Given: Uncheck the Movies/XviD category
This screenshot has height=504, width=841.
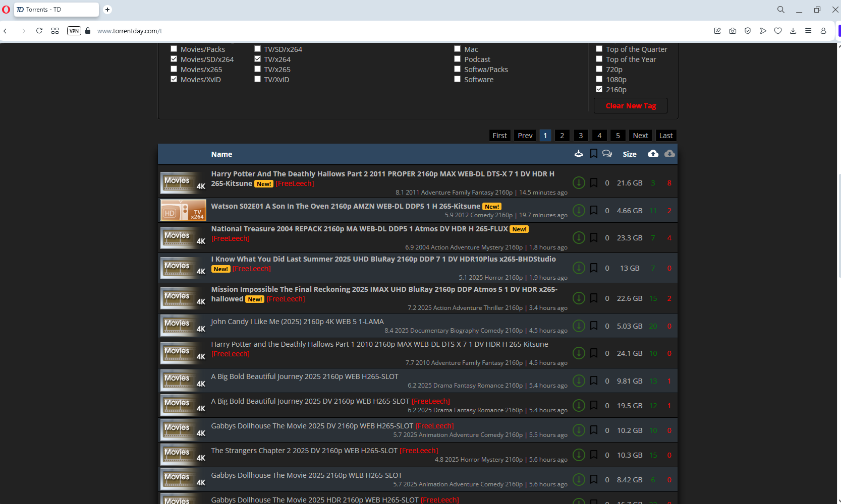Looking at the screenshot, I should (x=174, y=79).
